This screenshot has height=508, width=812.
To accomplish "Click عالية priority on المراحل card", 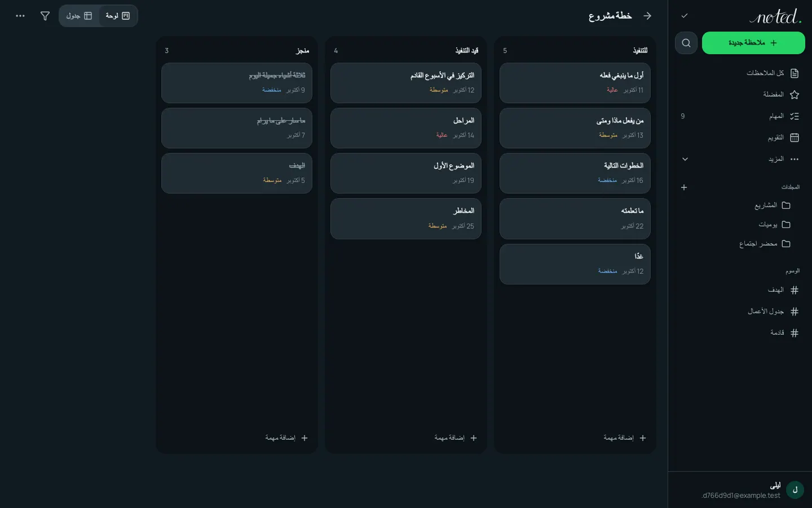I will click(x=442, y=135).
